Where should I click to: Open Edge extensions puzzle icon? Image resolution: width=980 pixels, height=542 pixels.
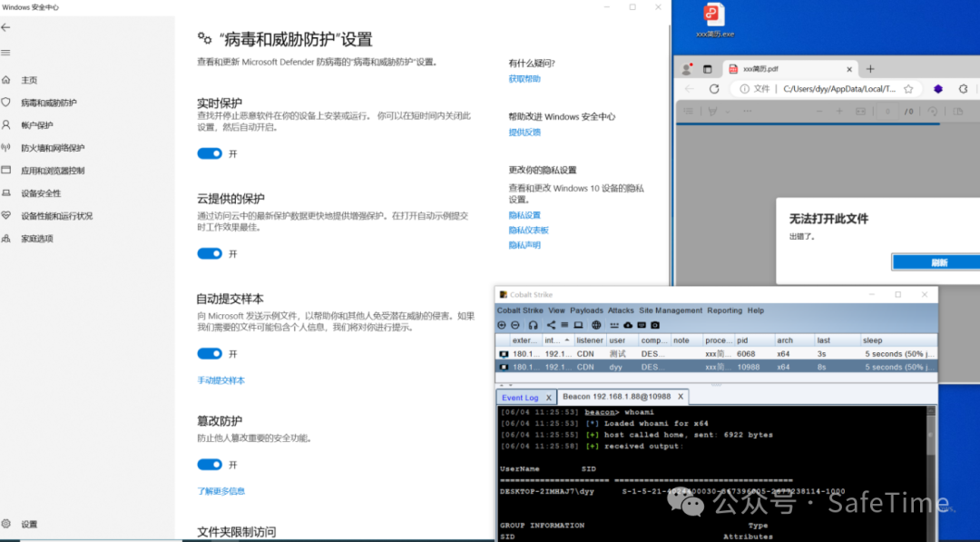[x=963, y=89]
